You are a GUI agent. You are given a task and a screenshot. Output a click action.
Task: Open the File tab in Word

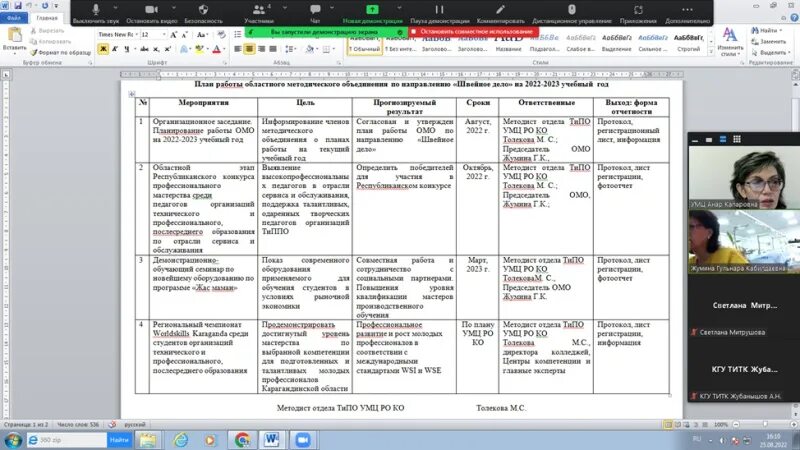14,18
